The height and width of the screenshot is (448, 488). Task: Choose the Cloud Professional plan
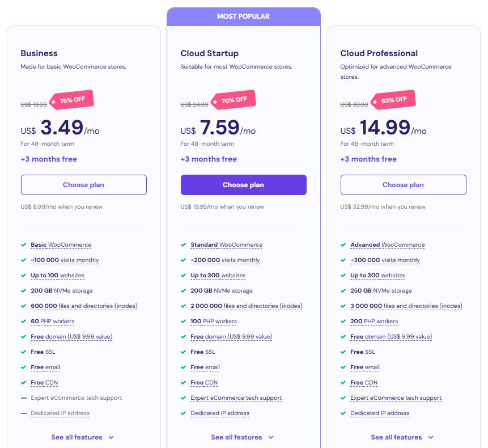[403, 185]
